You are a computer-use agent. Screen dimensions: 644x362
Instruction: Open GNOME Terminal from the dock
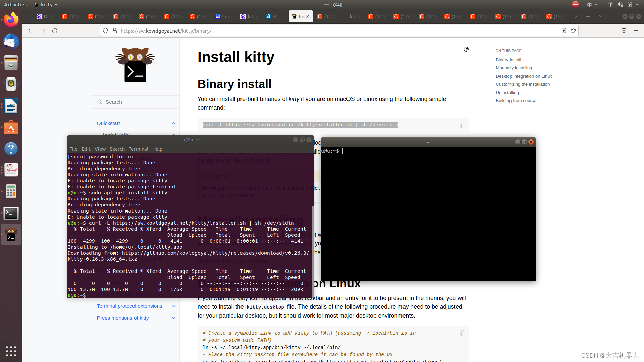click(11, 213)
